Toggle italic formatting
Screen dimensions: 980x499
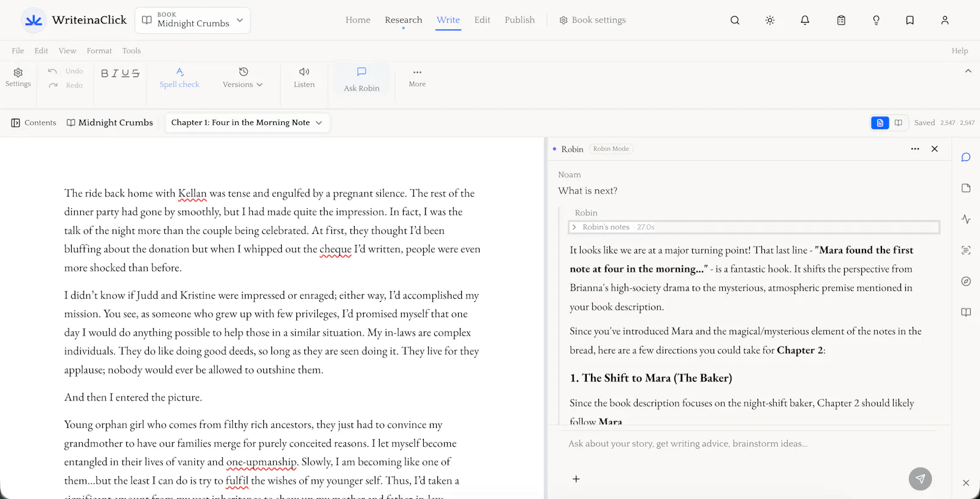point(115,73)
